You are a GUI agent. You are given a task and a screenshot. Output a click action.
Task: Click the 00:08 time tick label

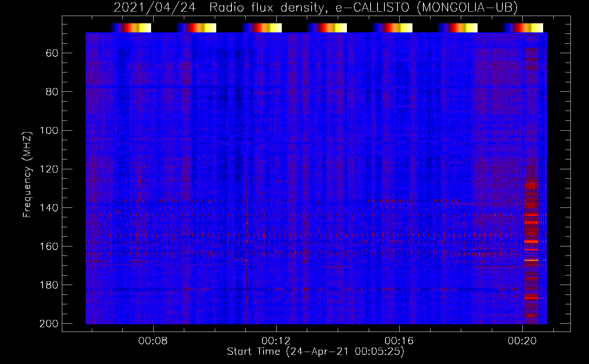click(x=153, y=341)
